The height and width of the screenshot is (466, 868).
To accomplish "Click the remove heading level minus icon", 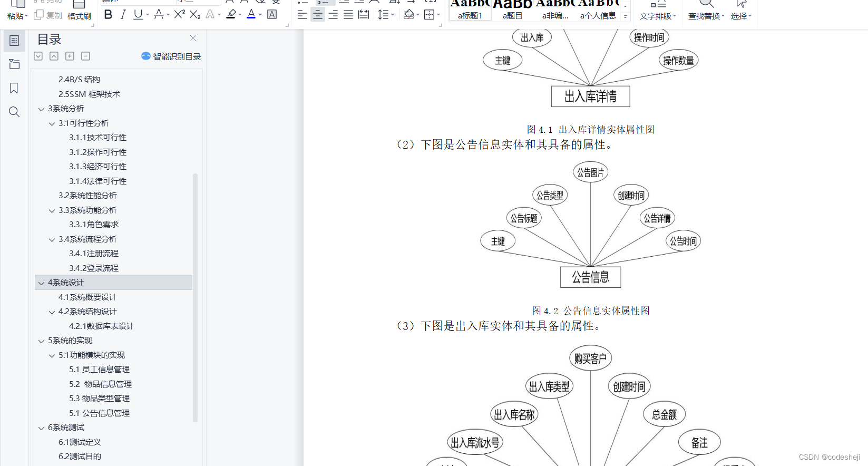I will tap(85, 56).
